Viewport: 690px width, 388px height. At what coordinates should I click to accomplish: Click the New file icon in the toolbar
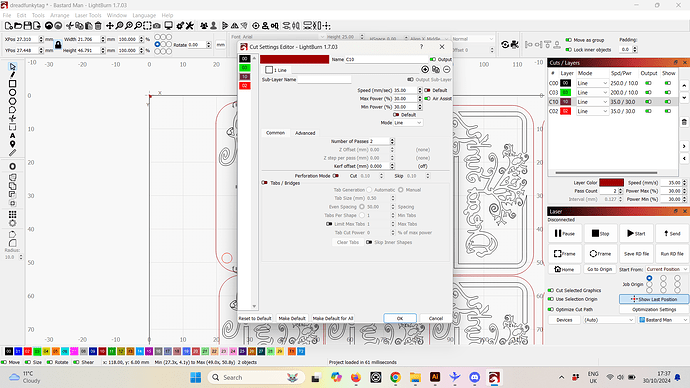pos(9,26)
